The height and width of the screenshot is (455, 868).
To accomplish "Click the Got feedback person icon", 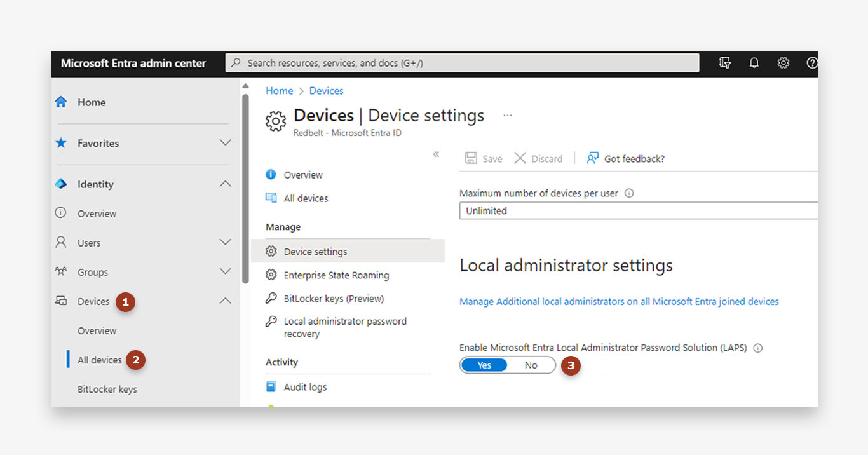I will point(592,158).
